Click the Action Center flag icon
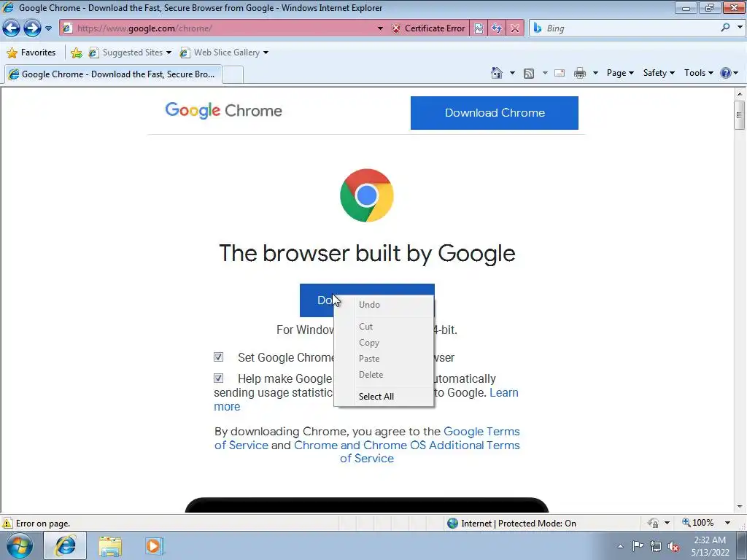 coord(638,546)
